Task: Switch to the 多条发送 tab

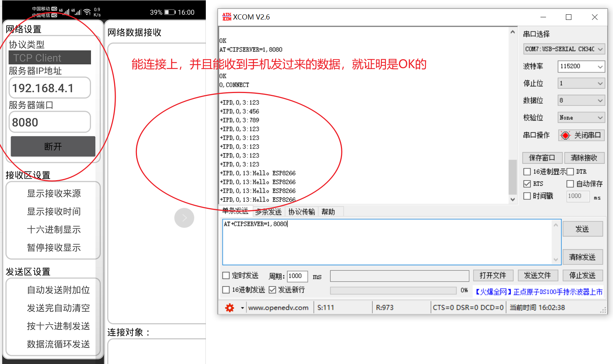Action: pos(268,212)
